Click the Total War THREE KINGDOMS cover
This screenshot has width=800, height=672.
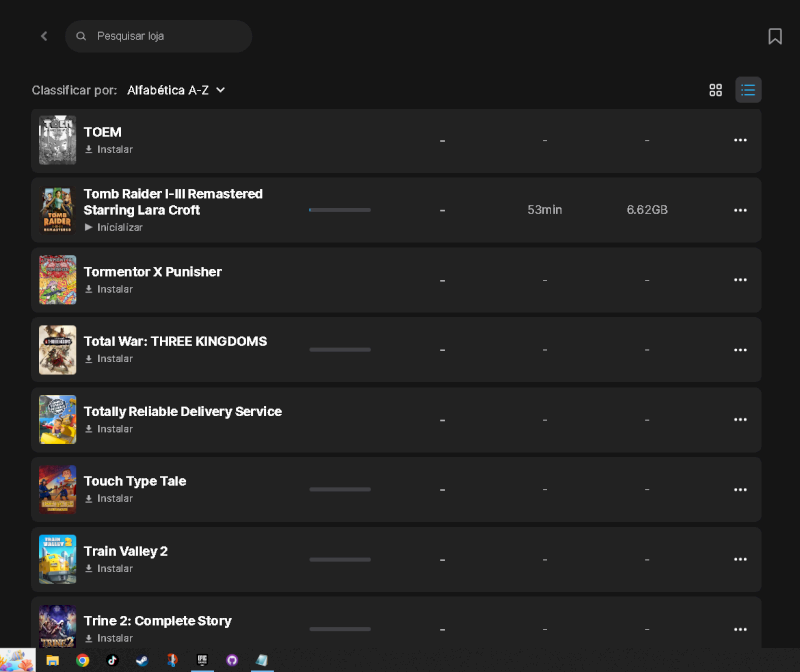point(58,350)
